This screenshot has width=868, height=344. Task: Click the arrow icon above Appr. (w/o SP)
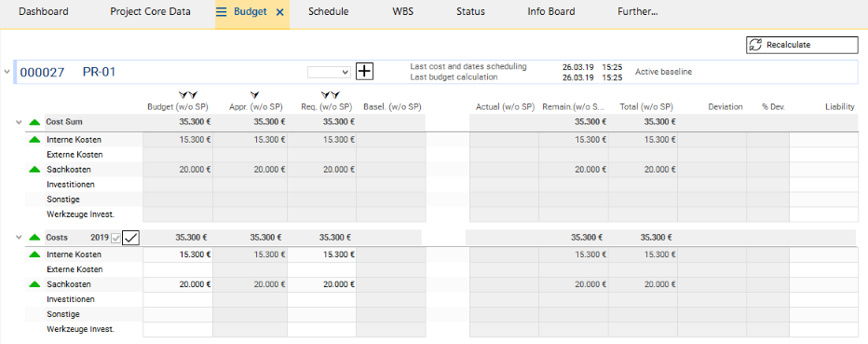(x=255, y=96)
